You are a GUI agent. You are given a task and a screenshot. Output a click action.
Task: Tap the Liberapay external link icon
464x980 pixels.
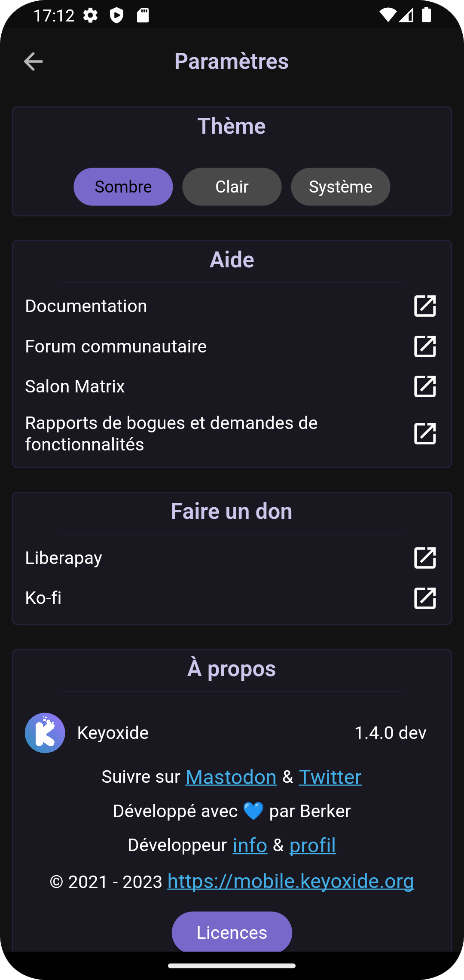coord(424,558)
